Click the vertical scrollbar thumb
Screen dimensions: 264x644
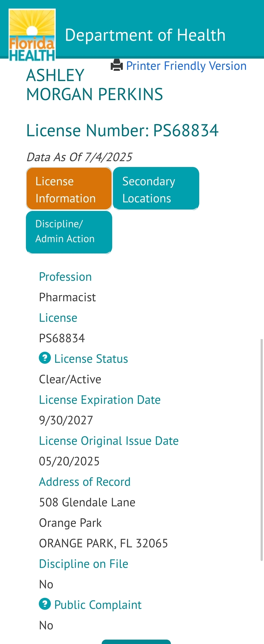(x=262, y=450)
